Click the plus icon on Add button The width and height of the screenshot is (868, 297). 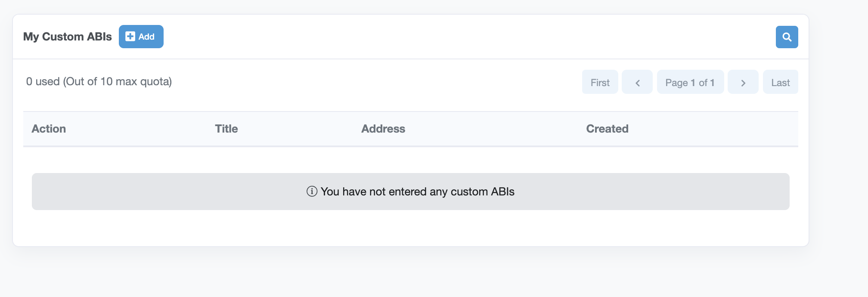pyautogui.click(x=130, y=37)
